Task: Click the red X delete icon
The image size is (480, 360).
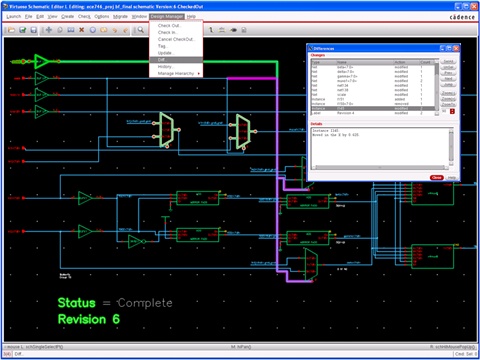Action: pos(81,30)
